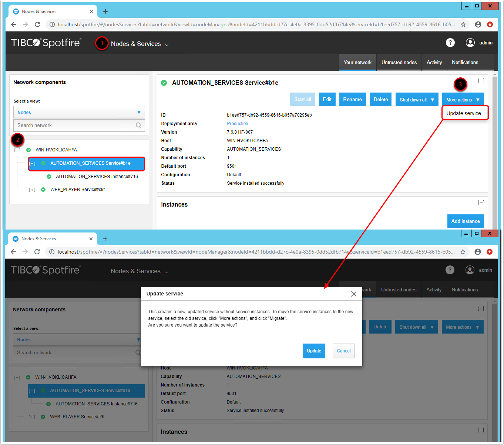The image size is (504, 445).
Task: Open the More actions dropdown in the top window
Action: [x=463, y=100]
